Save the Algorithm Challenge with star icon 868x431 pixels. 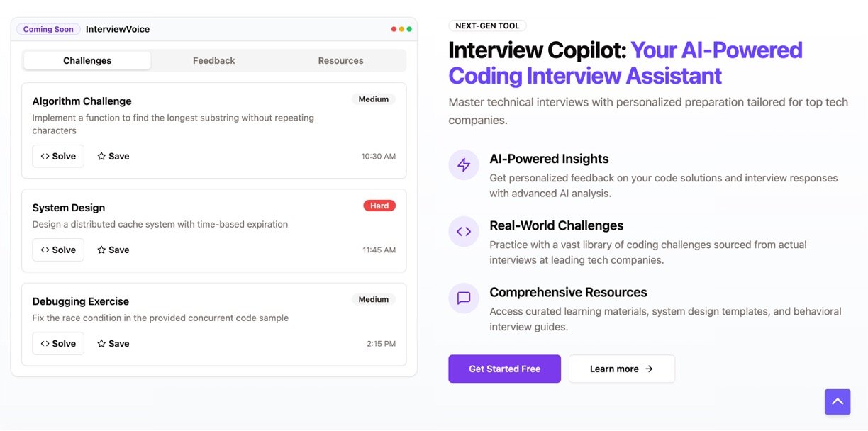[x=113, y=157]
